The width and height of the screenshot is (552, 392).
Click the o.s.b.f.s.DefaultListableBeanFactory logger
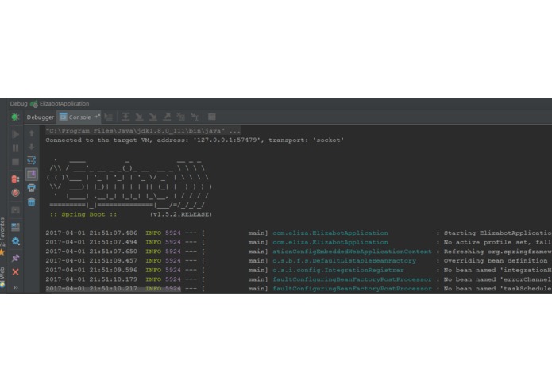click(344, 261)
